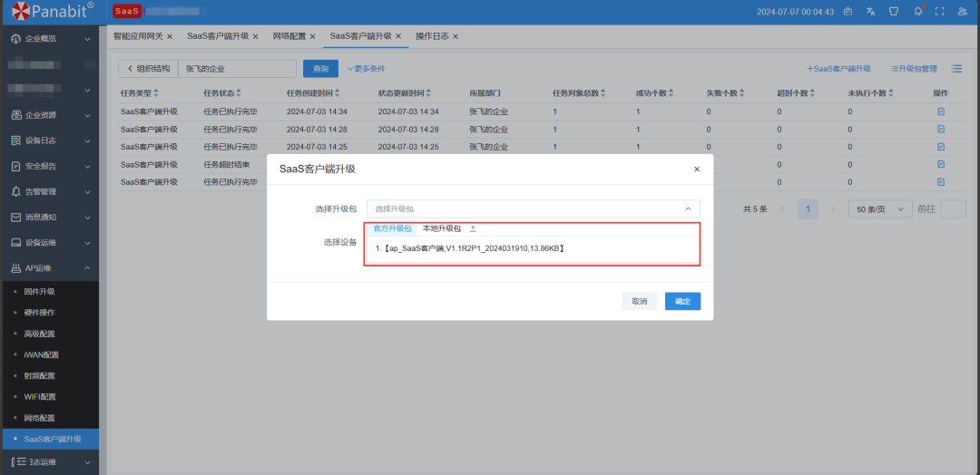The image size is (980, 475).
Task: Open 高级配置 in sidebar
Action: [39, 334]
